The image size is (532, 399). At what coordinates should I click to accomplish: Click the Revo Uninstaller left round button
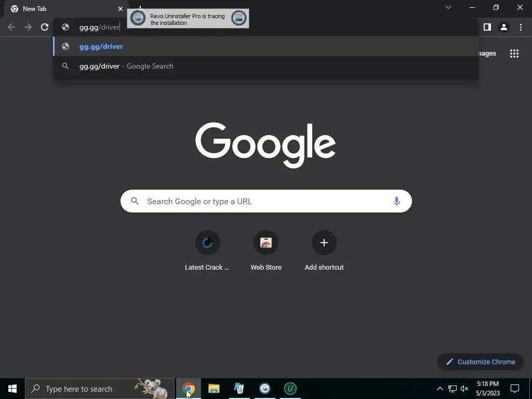point(138,18)
